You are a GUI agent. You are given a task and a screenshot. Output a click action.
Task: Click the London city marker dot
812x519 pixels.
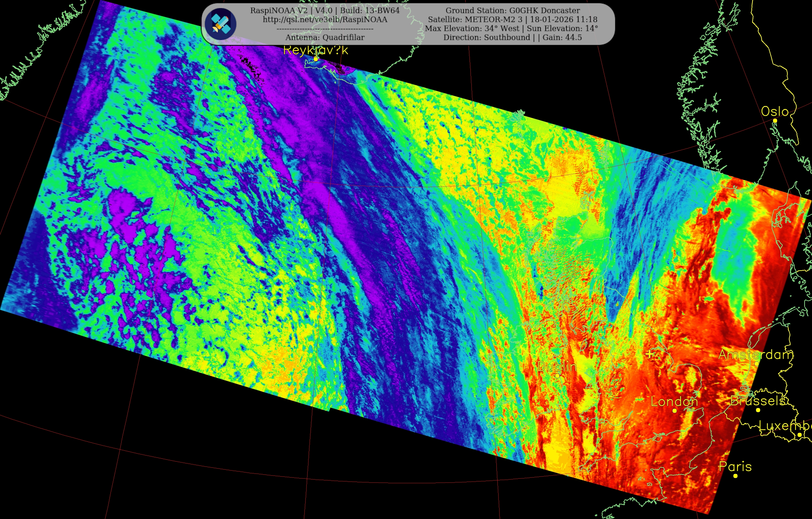point(674,411)
